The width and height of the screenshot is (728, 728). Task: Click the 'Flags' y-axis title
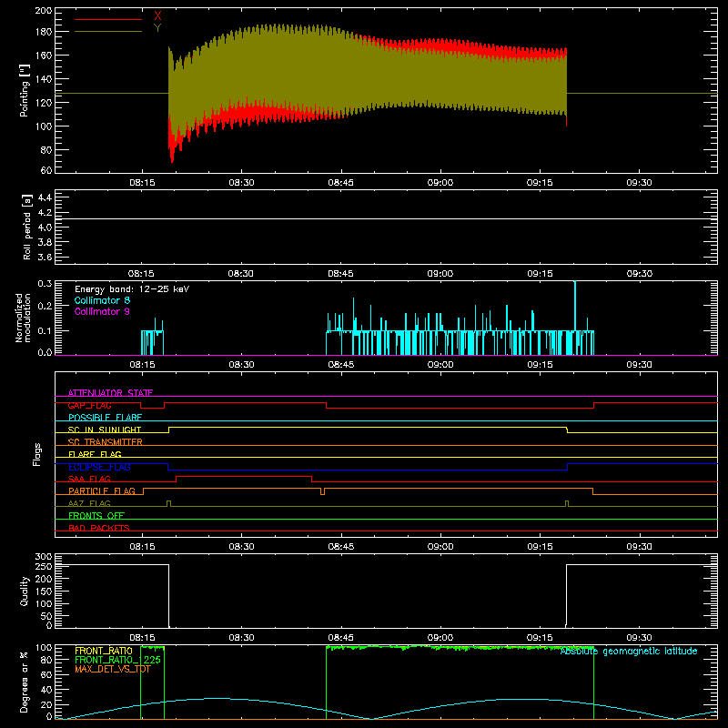pos(37,454)
